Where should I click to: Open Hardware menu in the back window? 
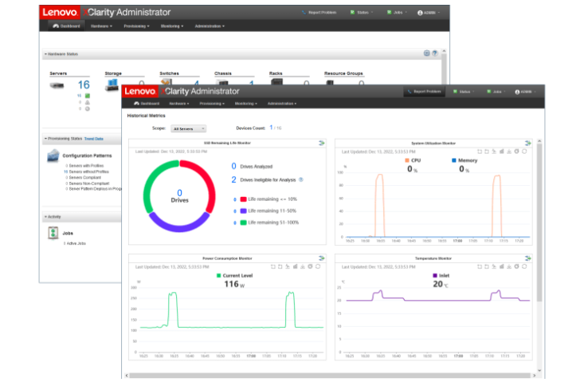[101, 26]
